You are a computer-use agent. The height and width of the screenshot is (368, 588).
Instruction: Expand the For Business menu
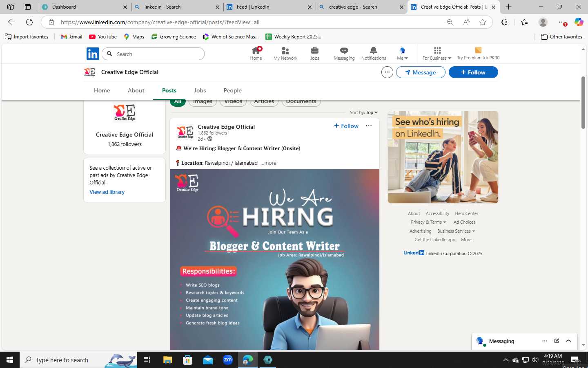[x=437, y=54]
